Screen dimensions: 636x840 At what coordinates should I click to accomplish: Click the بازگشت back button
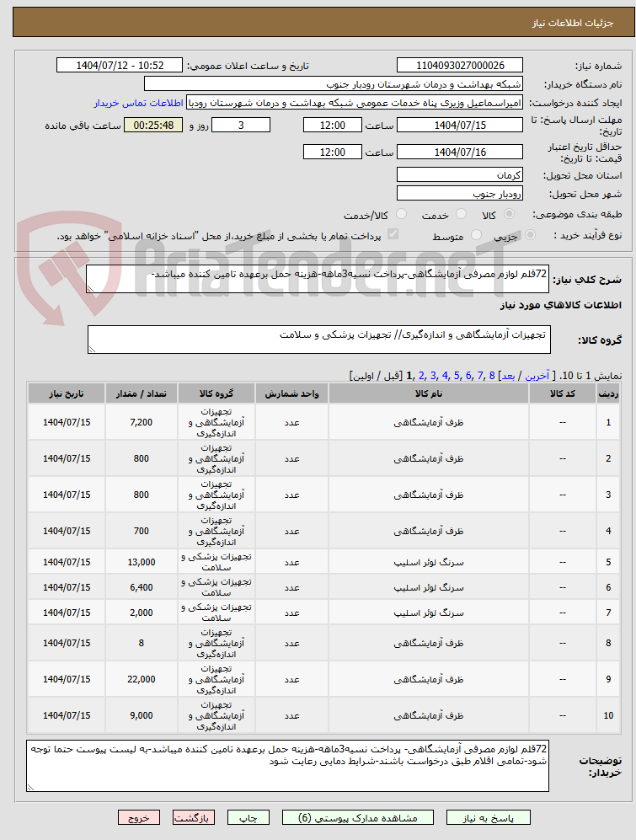pyautogui.click(x=194, y=817)
